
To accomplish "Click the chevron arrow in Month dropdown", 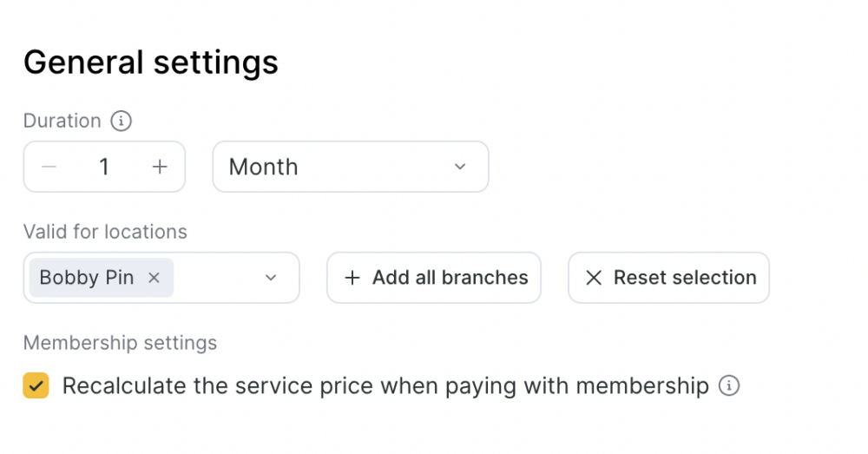I will point(460,167).
